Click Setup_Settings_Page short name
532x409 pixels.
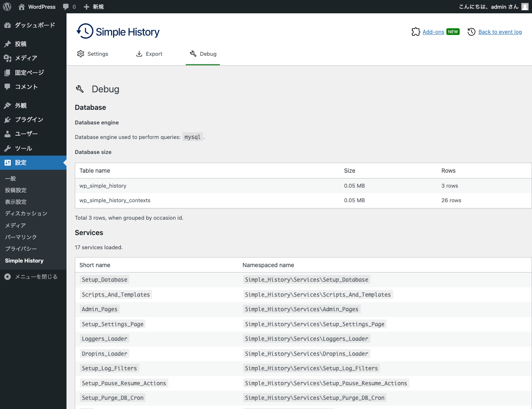(113, 324)
